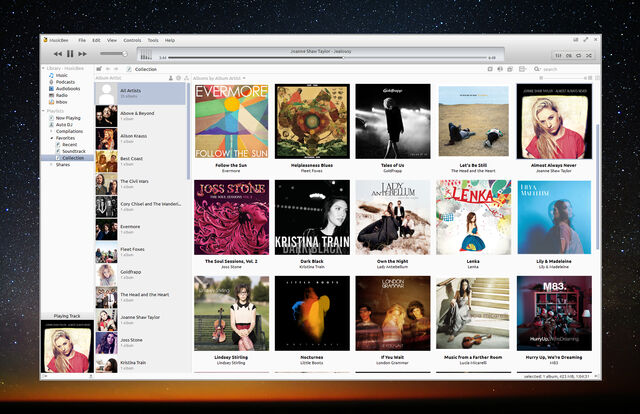Open the File menu
This screenshot has height=414, width=640.
click(82, 40)
